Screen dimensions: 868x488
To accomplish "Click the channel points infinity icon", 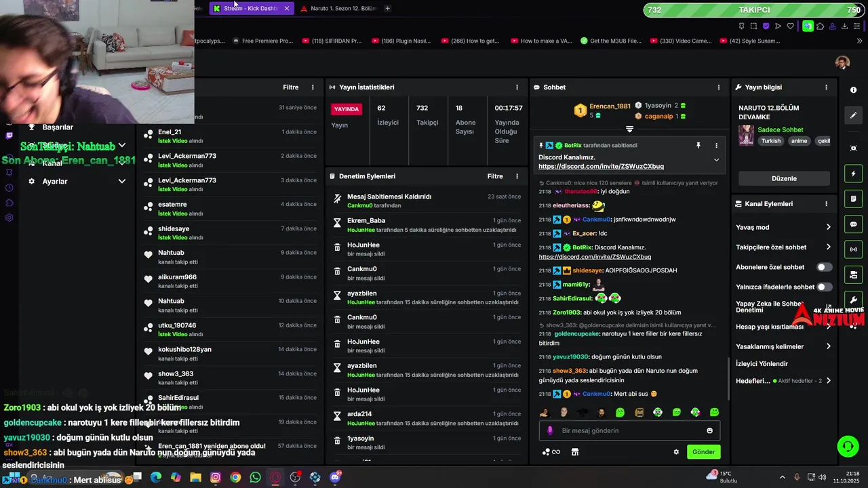I will 552,452.
